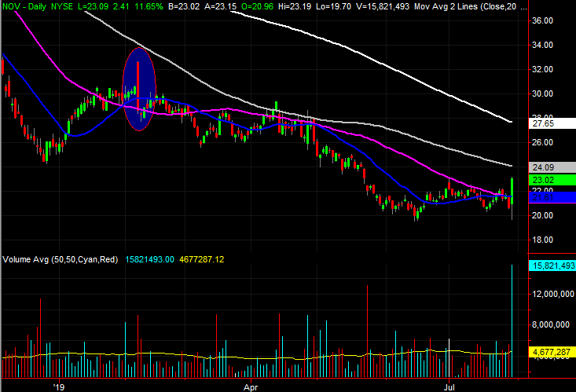The height and width of the screenshot is (392, 576).
Task: Click the B=23.02 bid value
Action: click(x=184, y=6)
